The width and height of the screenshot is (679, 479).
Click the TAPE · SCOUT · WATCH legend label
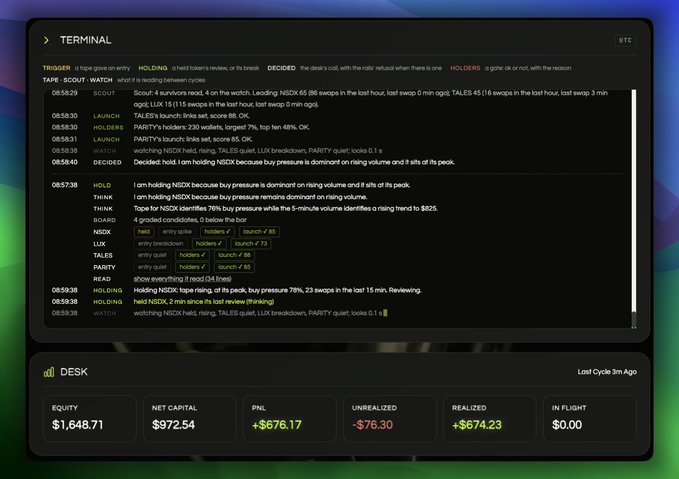(x=78, y=80)
